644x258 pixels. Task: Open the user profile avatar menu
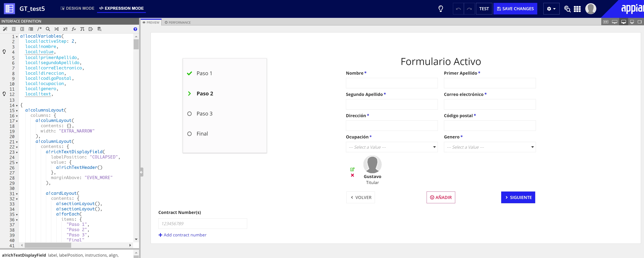(591, 9)
